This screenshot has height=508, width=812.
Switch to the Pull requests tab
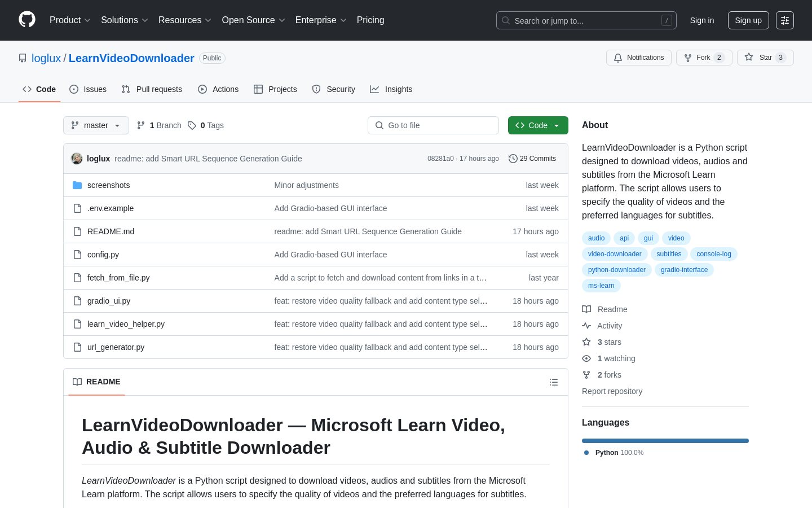click(x=152, y=89)
